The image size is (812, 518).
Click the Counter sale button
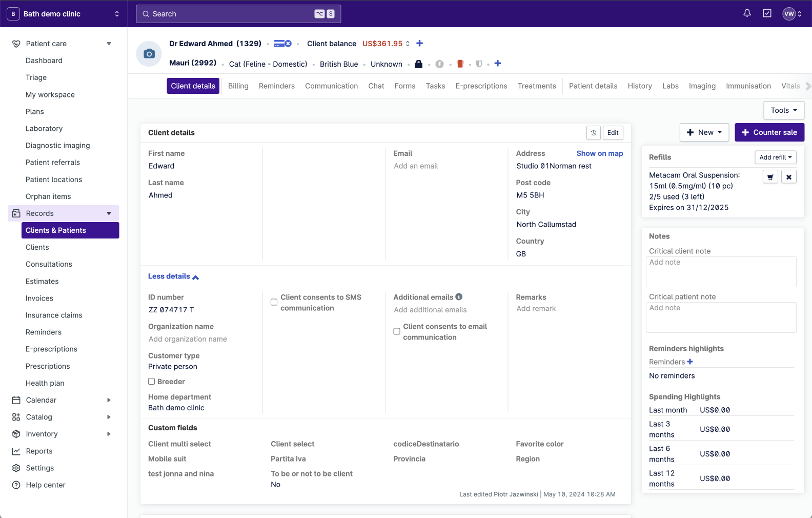click(x=769, y=132)
